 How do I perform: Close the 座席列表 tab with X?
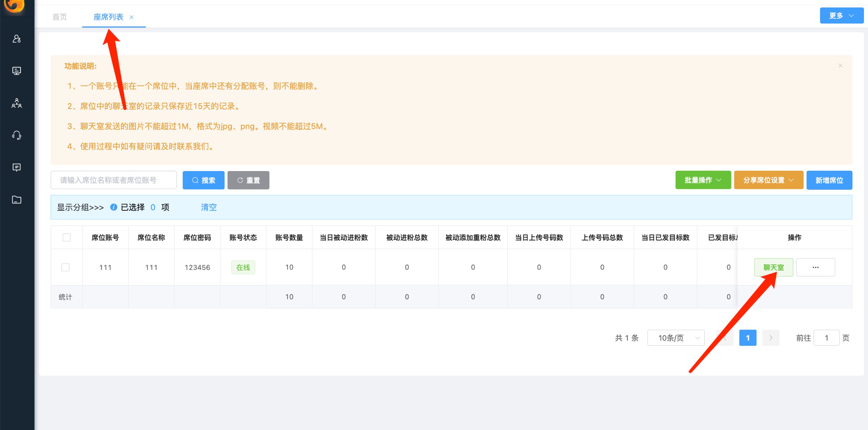(132, 17)
